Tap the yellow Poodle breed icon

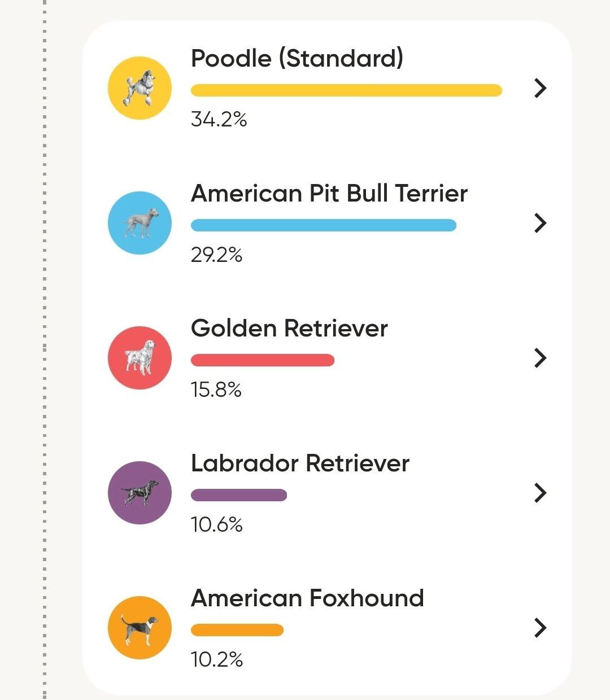[140, 88]
